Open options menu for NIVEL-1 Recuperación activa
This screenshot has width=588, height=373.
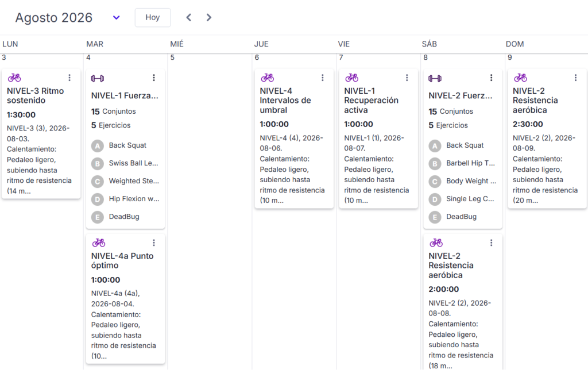tap(407, 78)
